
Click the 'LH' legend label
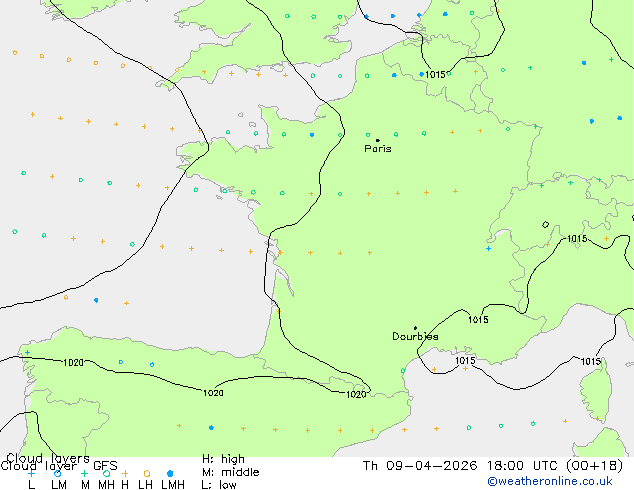(x=145, y=485)
